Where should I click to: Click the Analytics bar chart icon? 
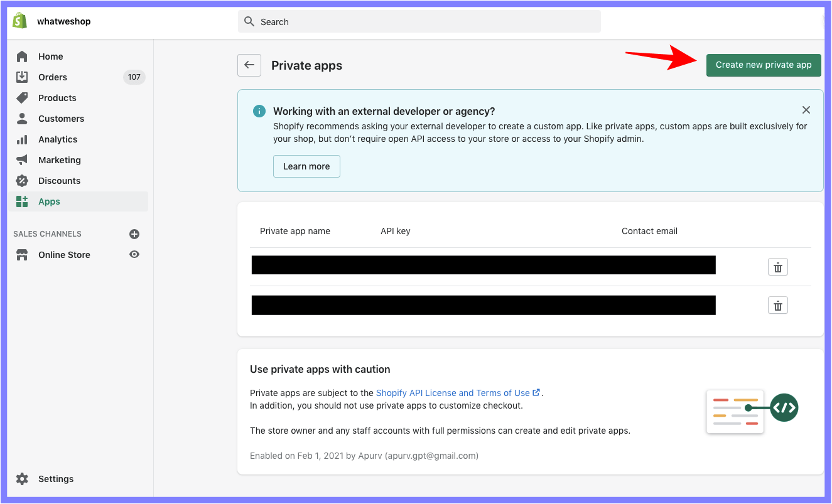(22, 139)
